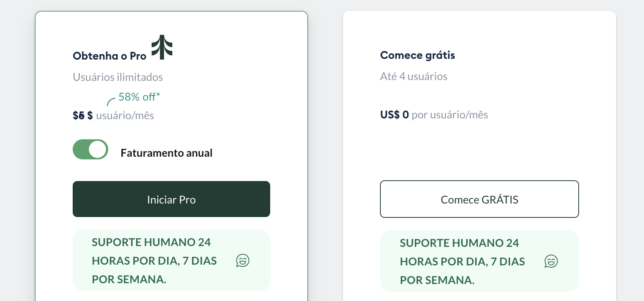644x301 pixels.
Task: Click the 24-hour support banner in the Pro card
Action: tap(171, 260)
